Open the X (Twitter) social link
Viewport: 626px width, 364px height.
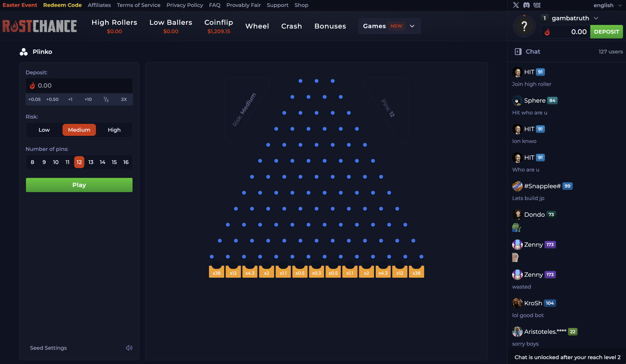pyautogui.click(x=516, y=5)
